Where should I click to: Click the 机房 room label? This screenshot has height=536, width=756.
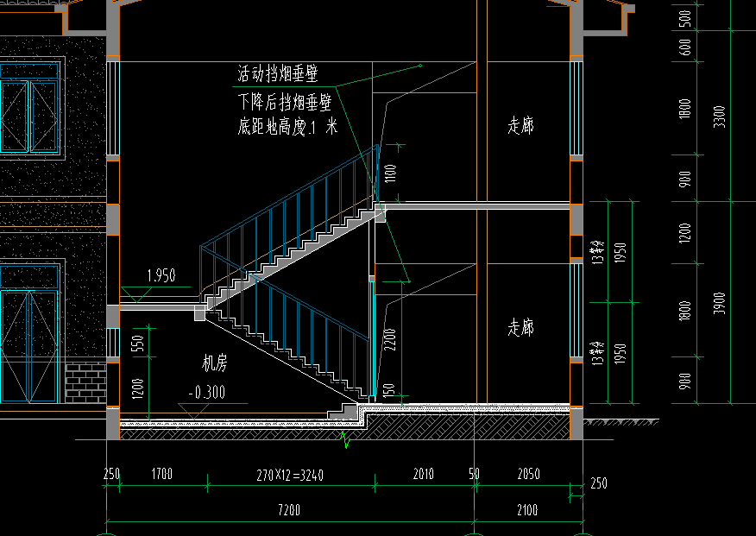[x=215, y=363]
